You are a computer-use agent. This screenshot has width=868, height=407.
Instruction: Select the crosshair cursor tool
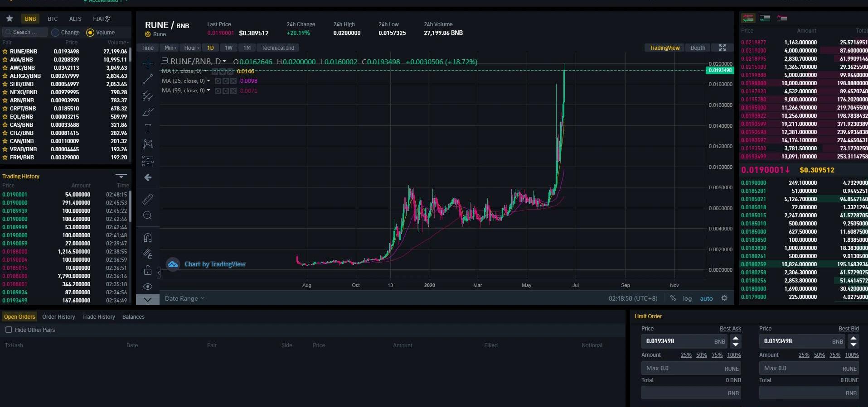[148, 62]
